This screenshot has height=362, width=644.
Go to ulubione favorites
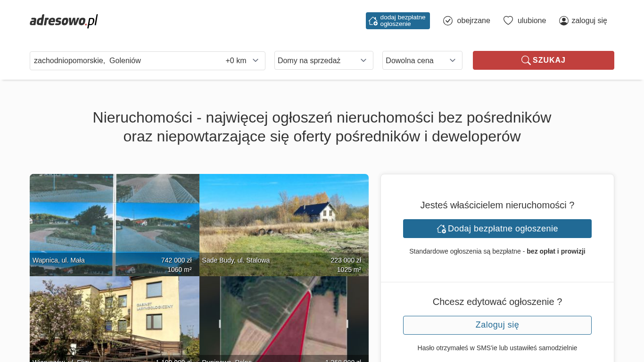[x=532, y=21]
